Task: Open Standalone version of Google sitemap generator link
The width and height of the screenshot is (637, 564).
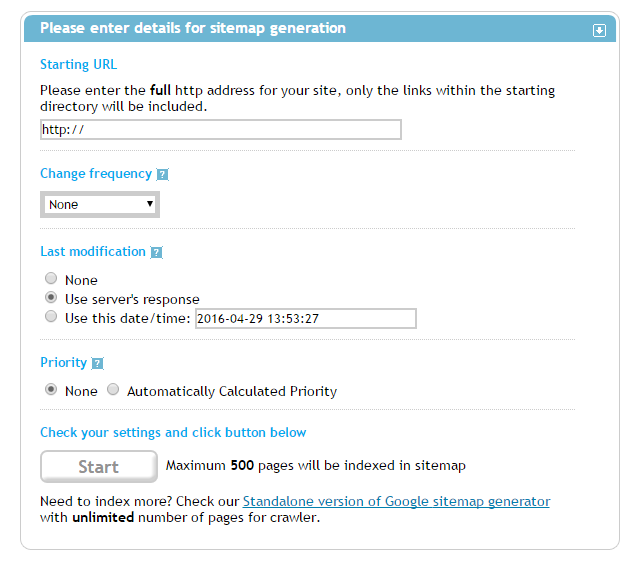Action: tap(396, 501)
